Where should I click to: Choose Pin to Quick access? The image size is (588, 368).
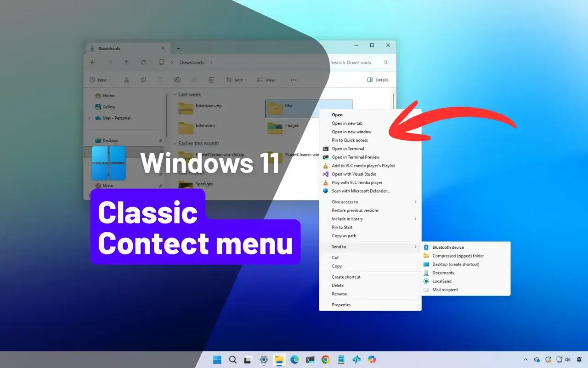click(x=370, y=140)
